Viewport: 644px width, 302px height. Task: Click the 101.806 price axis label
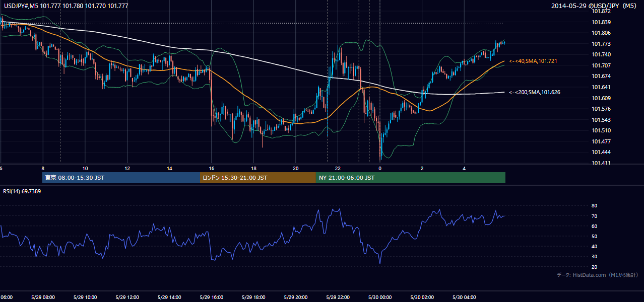click(601, 33)
